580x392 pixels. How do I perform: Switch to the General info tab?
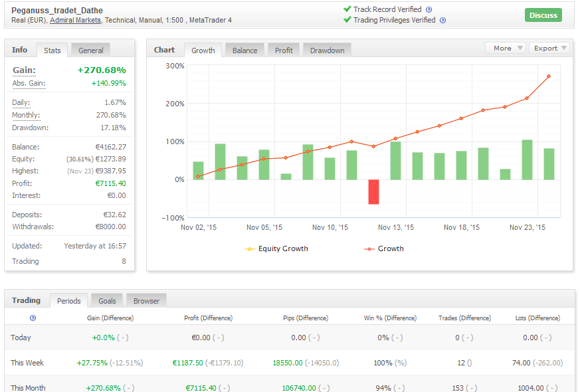[x=91, y=50]
